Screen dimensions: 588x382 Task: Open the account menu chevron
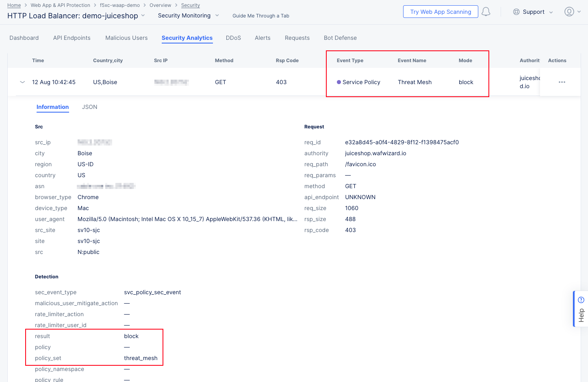(x=579, y=12)
